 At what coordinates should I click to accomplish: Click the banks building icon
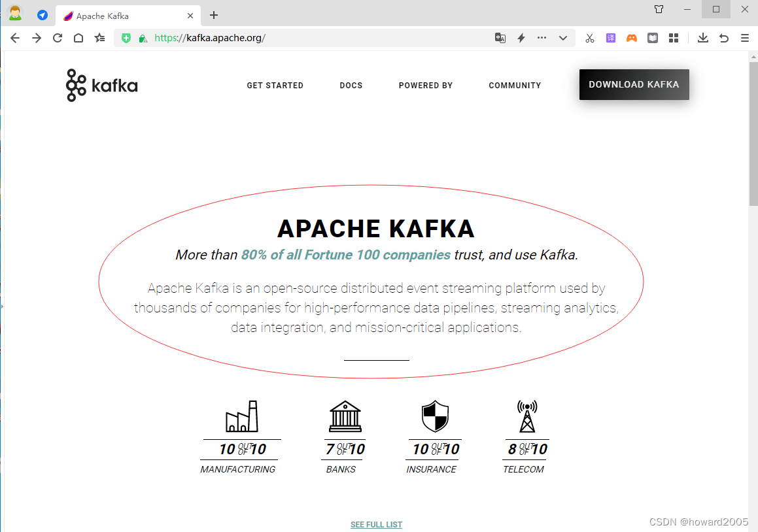click(345, 416)
